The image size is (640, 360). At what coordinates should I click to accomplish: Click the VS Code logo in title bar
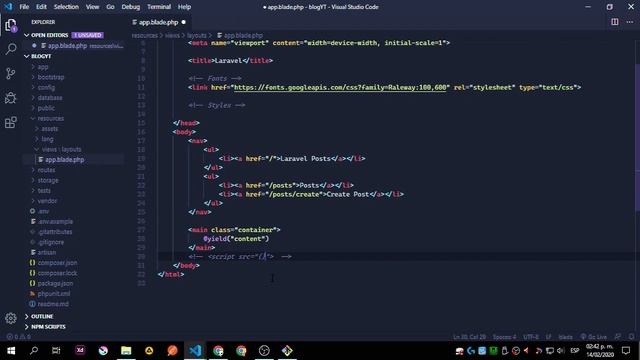(8, 7)
